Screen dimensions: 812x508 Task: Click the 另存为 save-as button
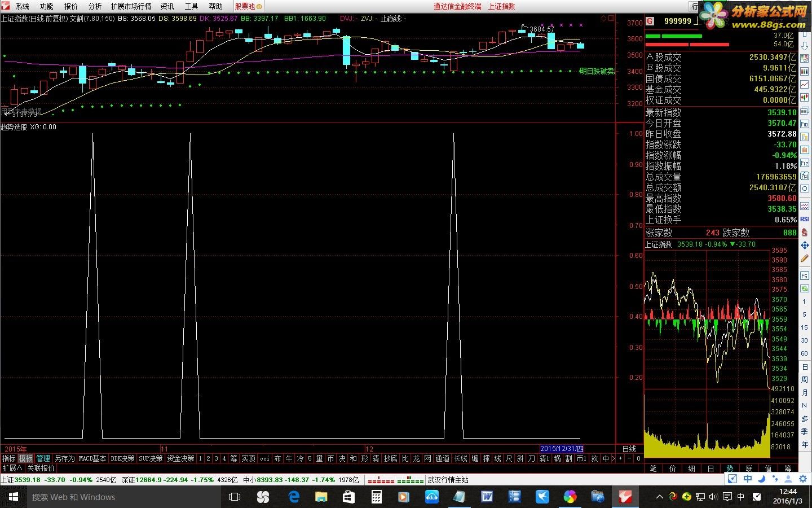(65, 458)
